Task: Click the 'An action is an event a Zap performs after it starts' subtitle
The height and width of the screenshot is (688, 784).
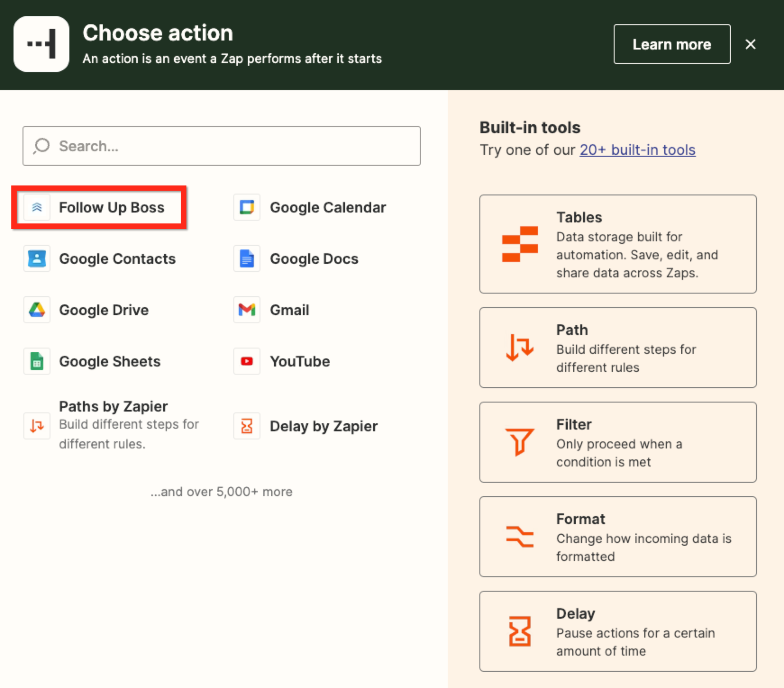Action: (232, 59)
